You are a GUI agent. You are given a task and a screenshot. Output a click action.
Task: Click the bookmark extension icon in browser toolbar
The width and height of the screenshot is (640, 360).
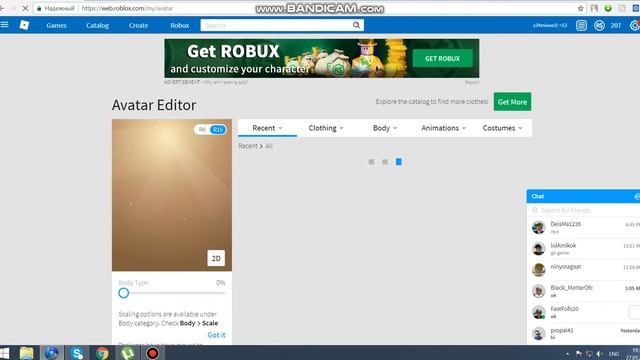(x=594, y=8)
